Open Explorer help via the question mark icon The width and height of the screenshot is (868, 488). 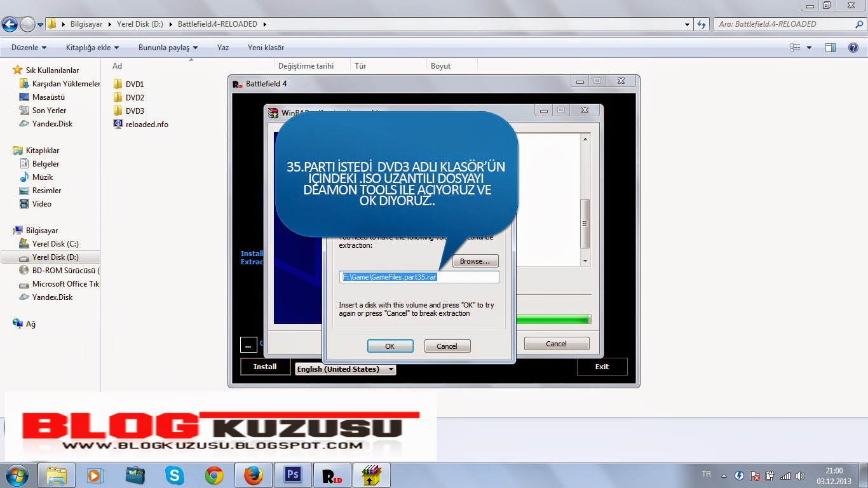[x=853, y=48]
